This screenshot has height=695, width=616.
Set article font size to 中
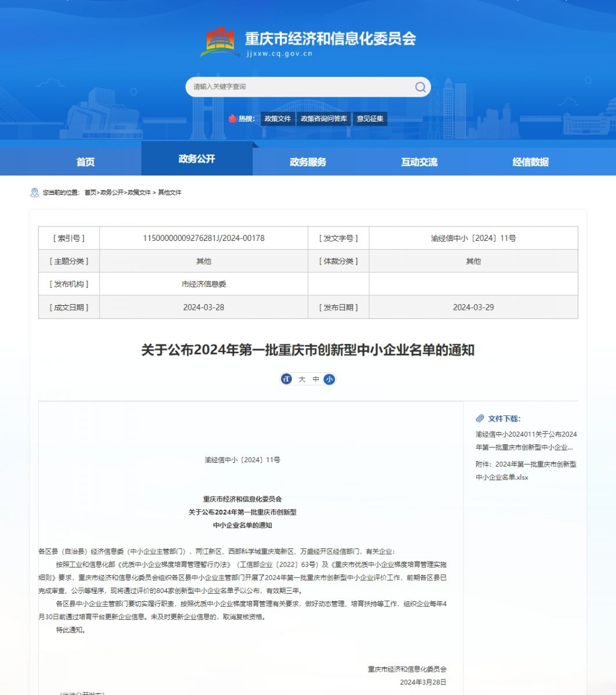coord(316,379)
